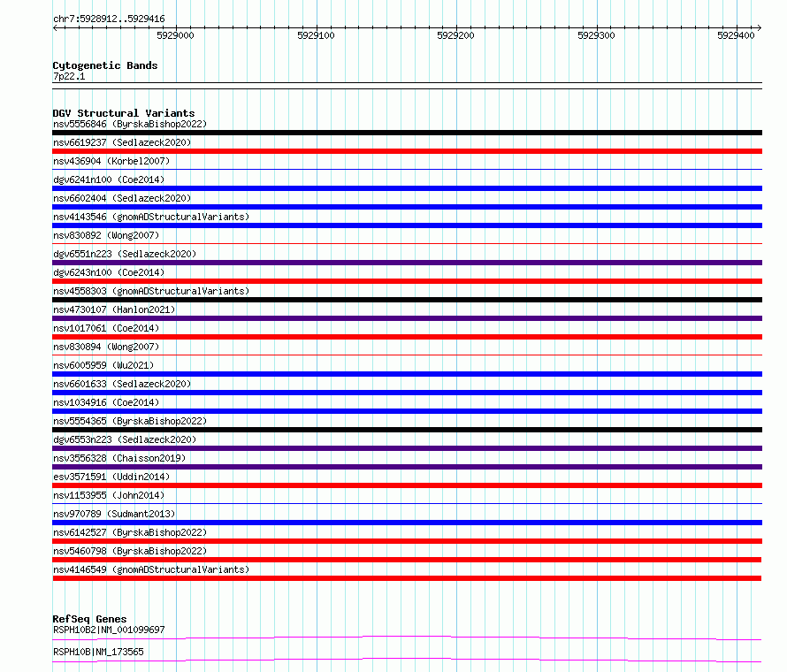787x672 pixels.
Task: Click the 5929400 ruler position
Action: click(x=736, y=35)
